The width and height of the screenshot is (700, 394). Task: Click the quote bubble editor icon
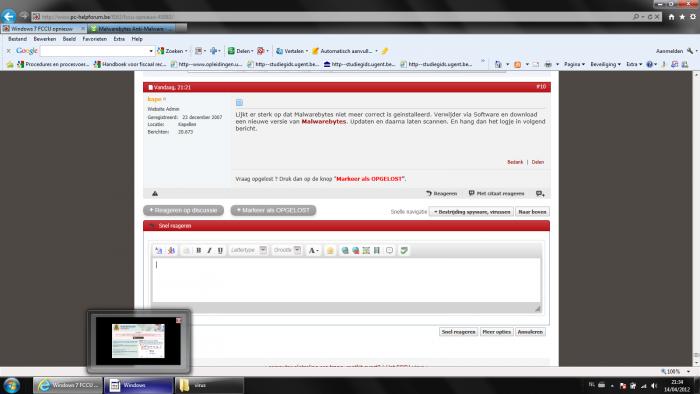point(389,250)
